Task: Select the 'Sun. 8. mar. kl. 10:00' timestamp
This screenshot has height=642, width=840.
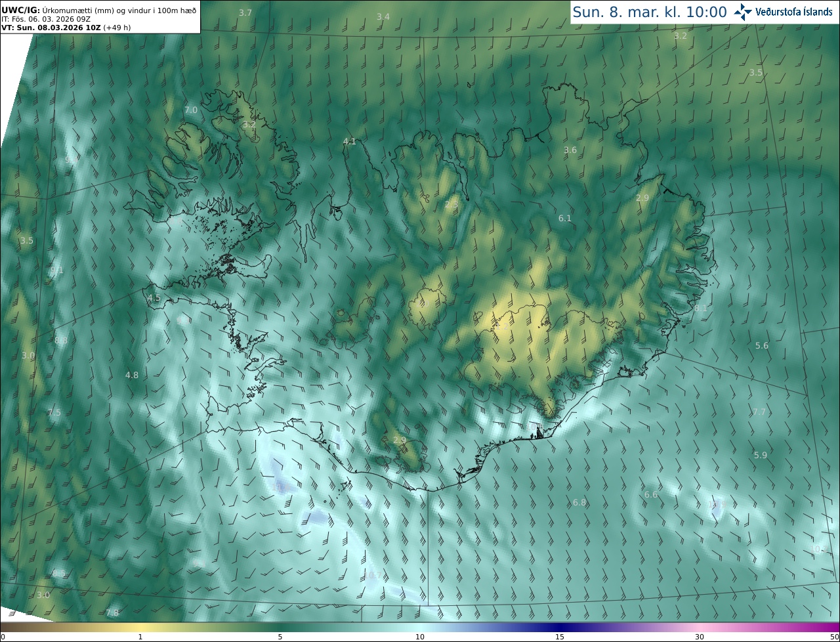Action: [650, 12]
